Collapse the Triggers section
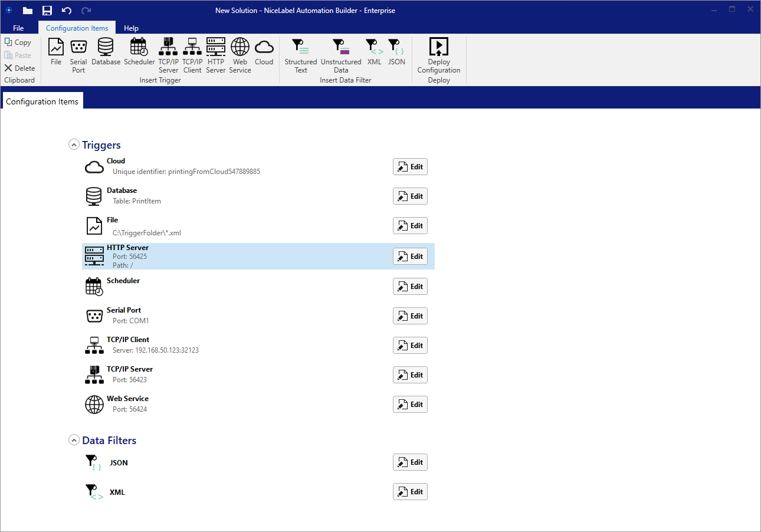The width and height of the screenshot is (761, 532). click(74, 145)
